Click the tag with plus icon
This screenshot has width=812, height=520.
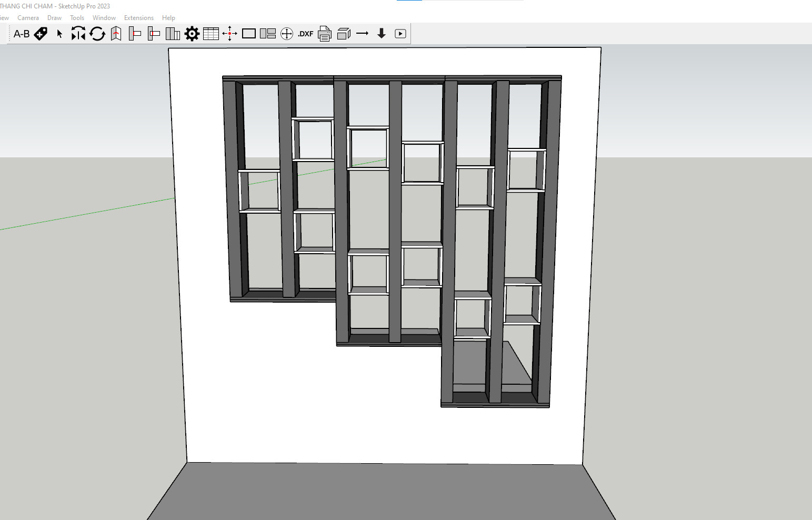click(41, 34)
